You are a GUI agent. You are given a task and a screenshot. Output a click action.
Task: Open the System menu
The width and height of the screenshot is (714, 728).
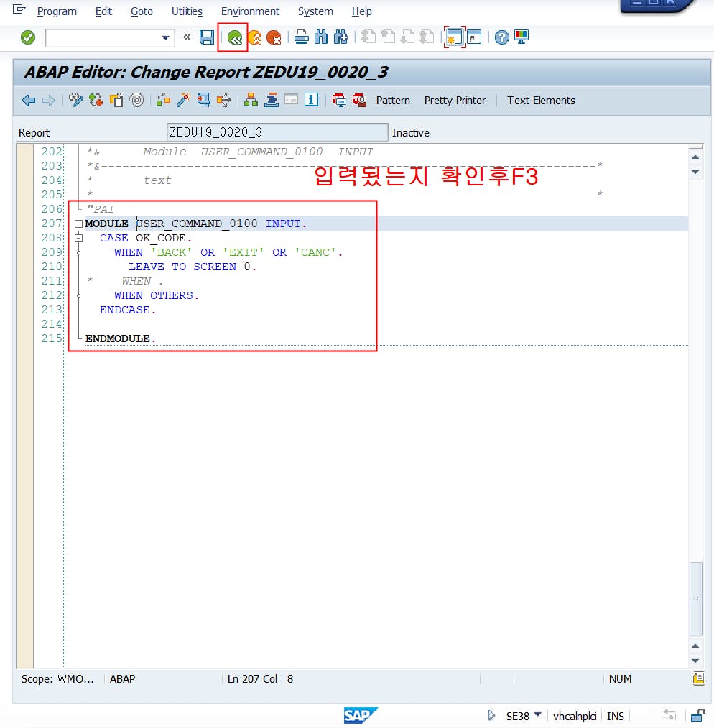[x=315, y=11]
